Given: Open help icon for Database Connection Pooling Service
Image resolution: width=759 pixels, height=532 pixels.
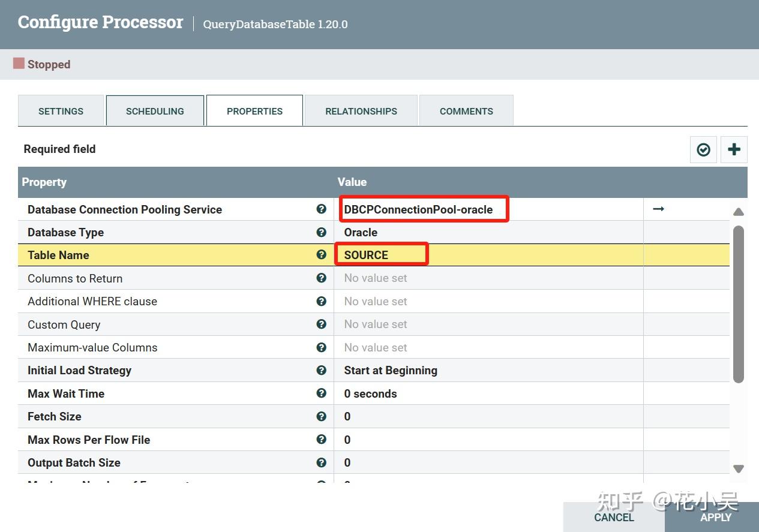Looking at the screenshot, I should [321, 209].
